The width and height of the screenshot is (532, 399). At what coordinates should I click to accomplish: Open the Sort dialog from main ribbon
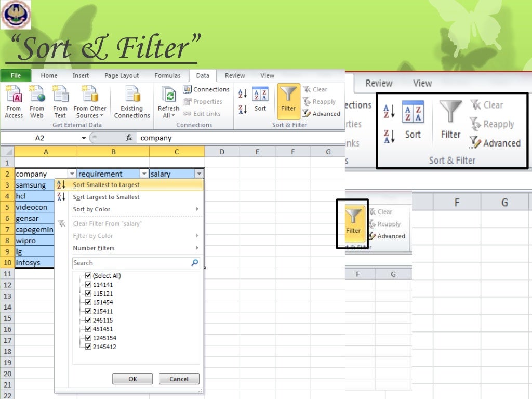pos(260,99)
